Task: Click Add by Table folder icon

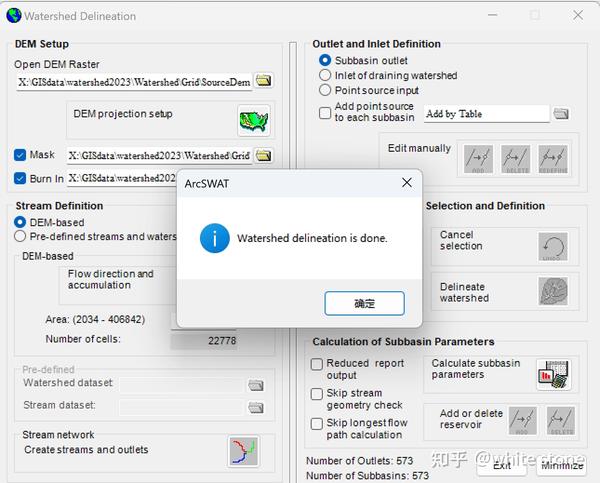Action: pyautogui.click(x=561, y=114)
